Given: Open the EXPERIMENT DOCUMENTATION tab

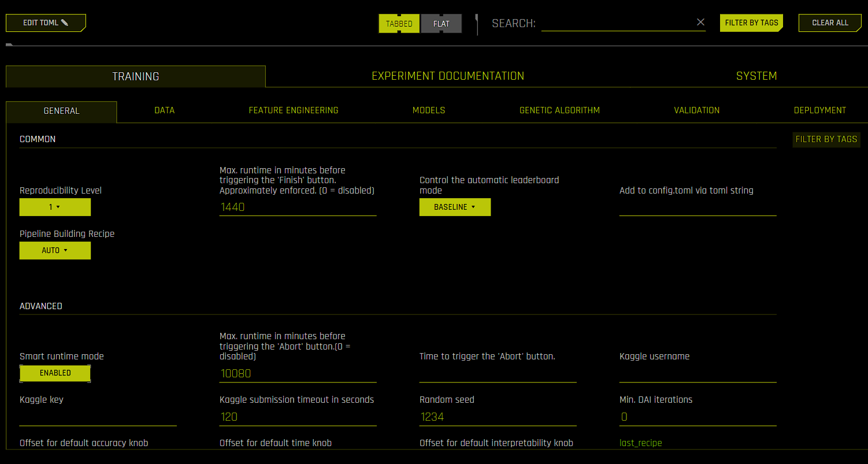Looking at the screenshot, I should pyautogui.click(x=448, y=76).
